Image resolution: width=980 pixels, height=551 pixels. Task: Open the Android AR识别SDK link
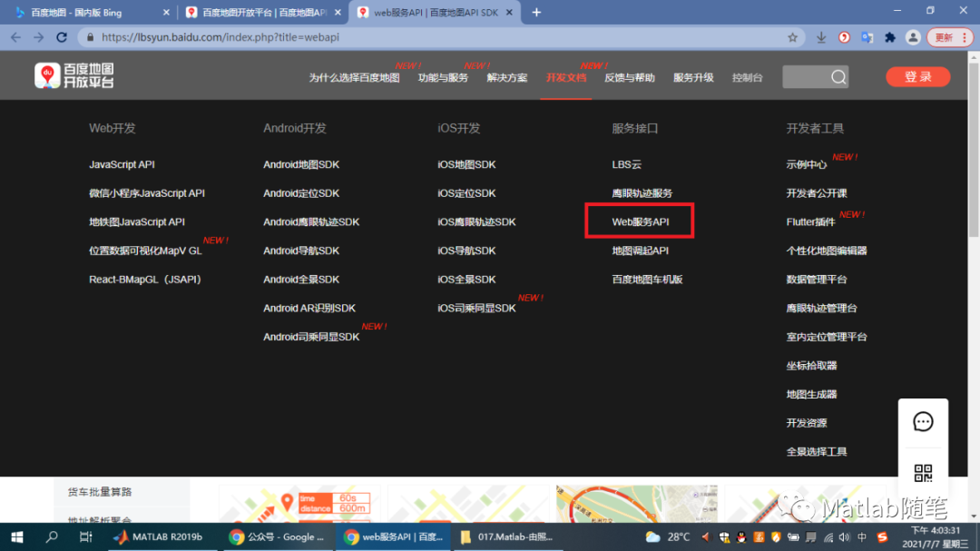tap(309, 309)
